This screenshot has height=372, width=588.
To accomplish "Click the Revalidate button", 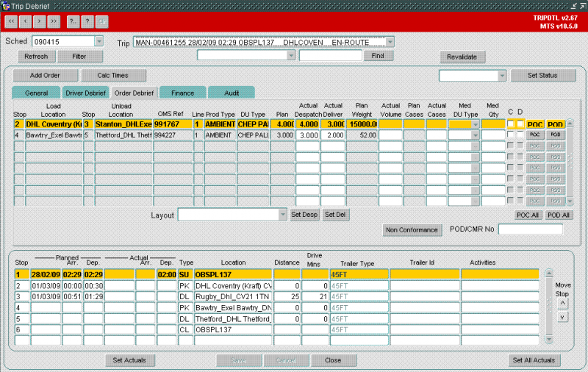I will 462,57.
